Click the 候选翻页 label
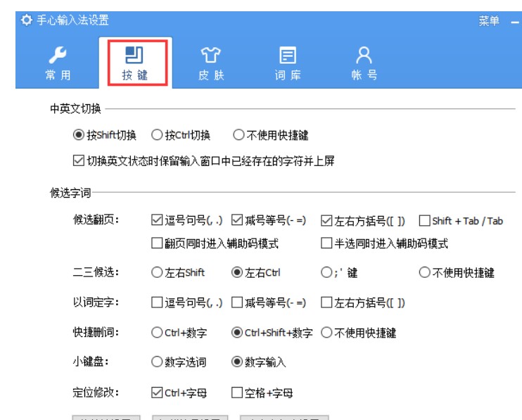The image size is (522, 420). coord(96,219)
